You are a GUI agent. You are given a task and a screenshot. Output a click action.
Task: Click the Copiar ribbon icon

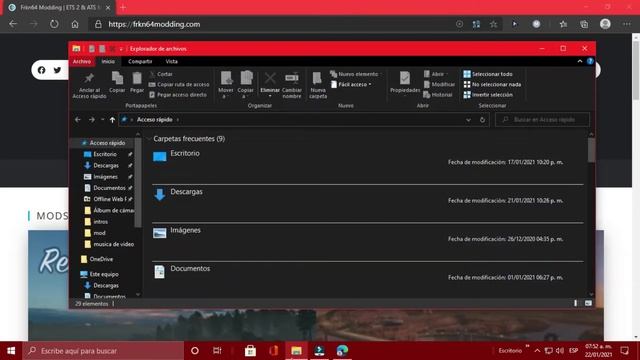117,78
